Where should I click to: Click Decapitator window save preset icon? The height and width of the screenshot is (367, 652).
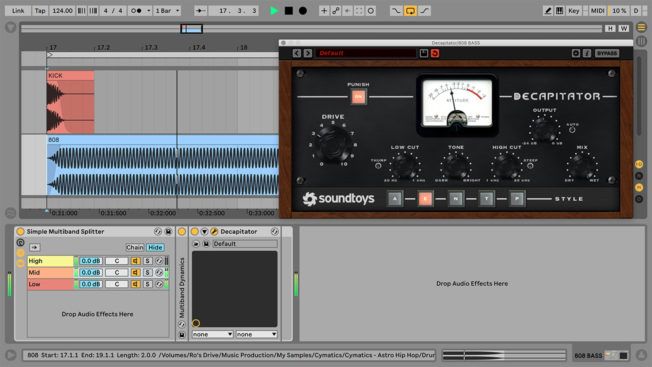(x=423, y=53)
